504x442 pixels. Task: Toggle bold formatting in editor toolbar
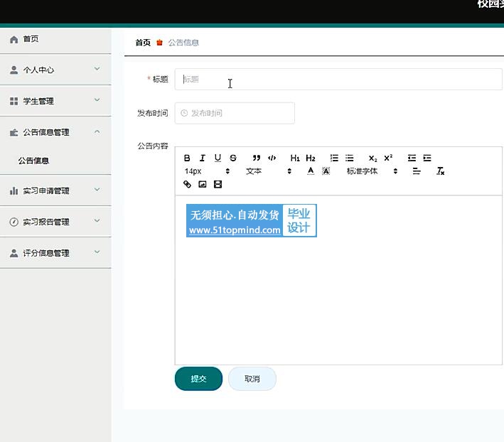tap(187, 158)
